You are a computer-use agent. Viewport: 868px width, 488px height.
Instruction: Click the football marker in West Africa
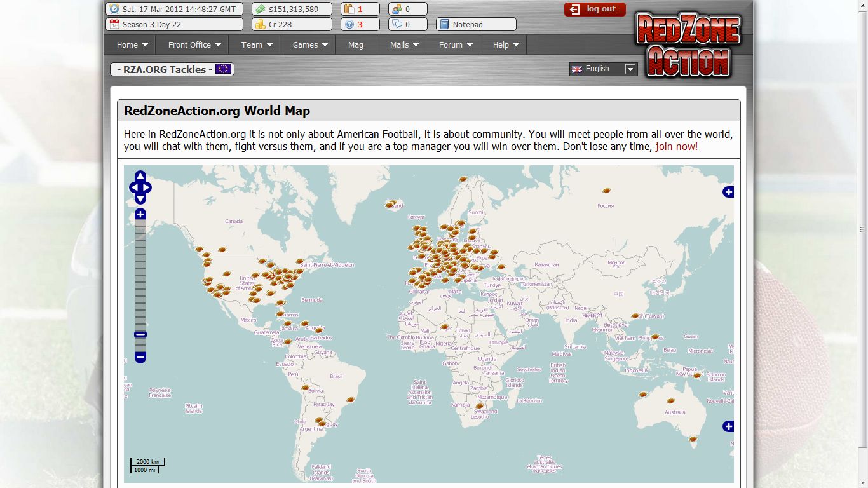click(445, 327)
